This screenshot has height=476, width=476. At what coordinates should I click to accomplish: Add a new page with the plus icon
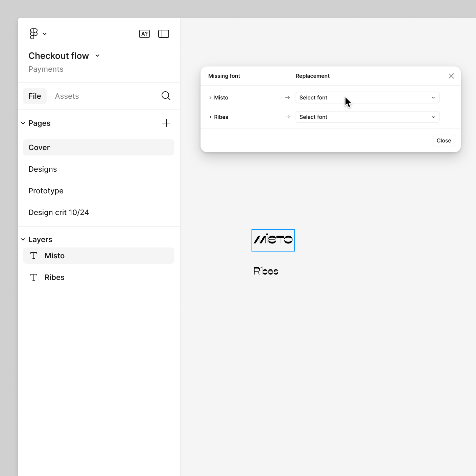click(x=166, y=123)
